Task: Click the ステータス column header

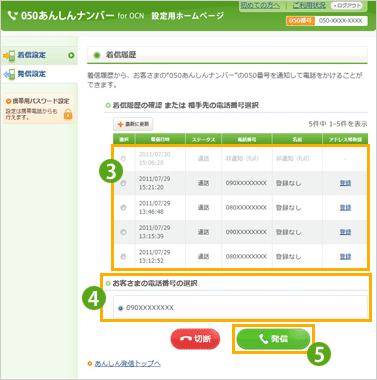Action: 203,139
